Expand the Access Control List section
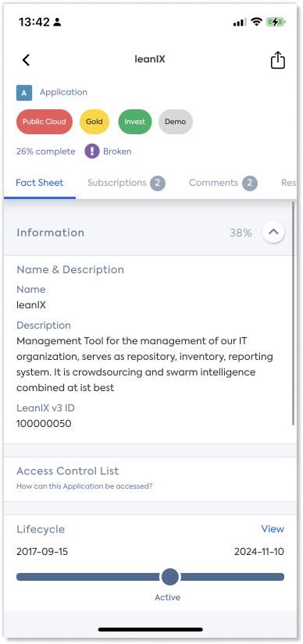 click(x=150, y=478)
